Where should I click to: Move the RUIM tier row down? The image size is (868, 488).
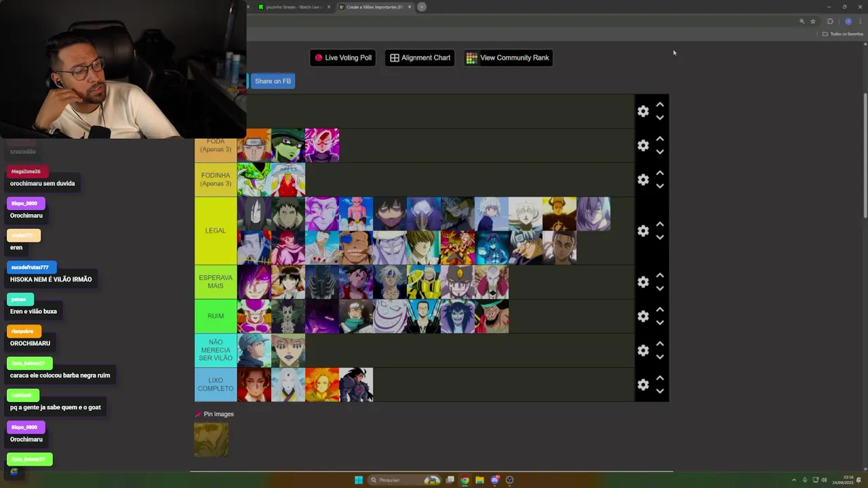[x=660, y=323]
